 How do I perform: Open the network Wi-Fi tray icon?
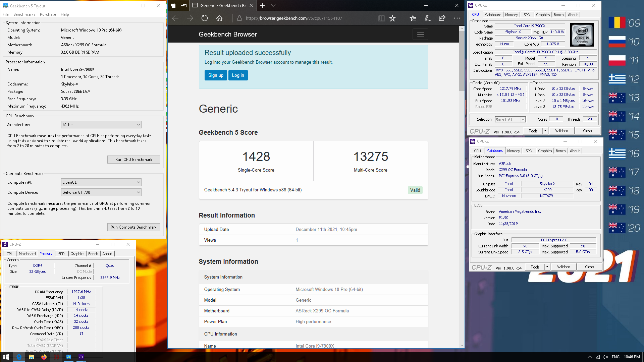point(598,357)
